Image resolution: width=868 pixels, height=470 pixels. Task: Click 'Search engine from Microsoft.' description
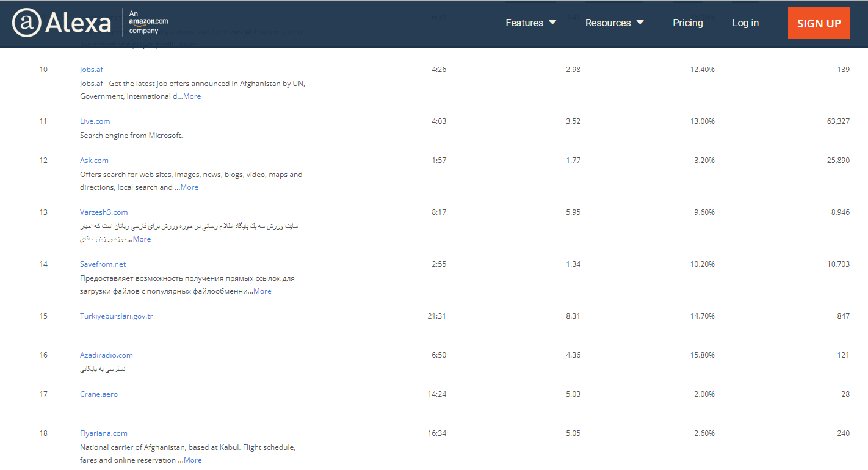(131, 136)
